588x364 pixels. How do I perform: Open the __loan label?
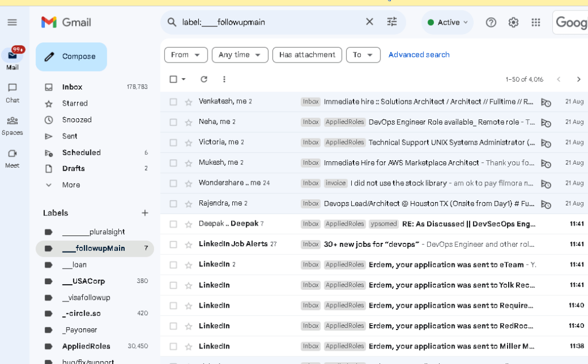click(95, 265)
